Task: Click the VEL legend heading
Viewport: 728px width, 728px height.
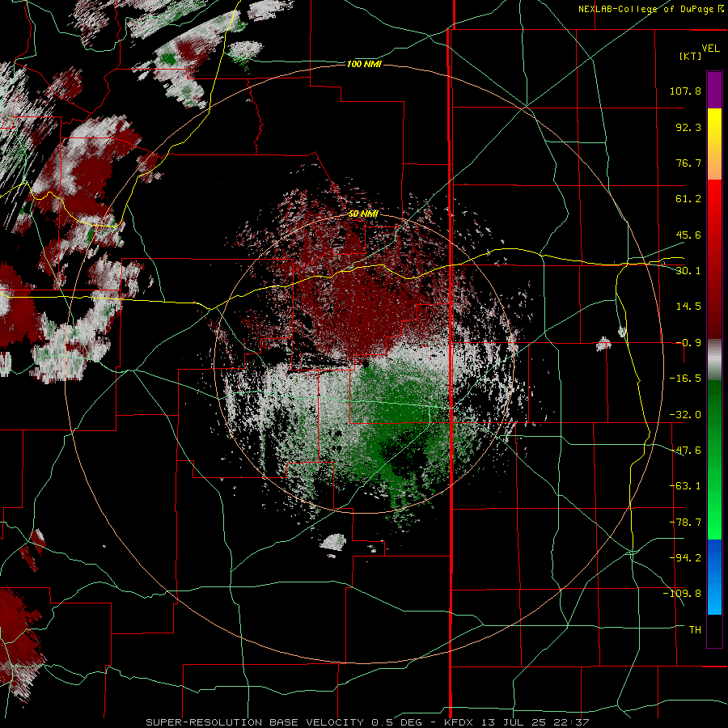Action: pos(710,48)
